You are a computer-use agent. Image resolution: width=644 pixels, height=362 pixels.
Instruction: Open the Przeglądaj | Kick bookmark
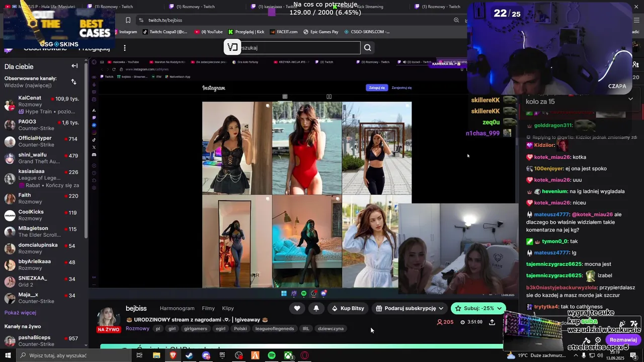pos(246,32)
